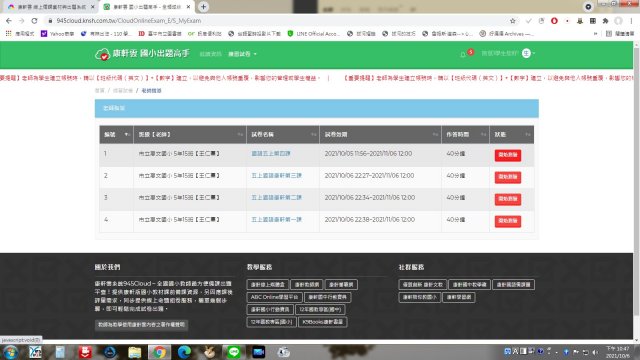640x360 pixels.
Task: Switch to the first browser tab
Action: click(x=51, y=7)
